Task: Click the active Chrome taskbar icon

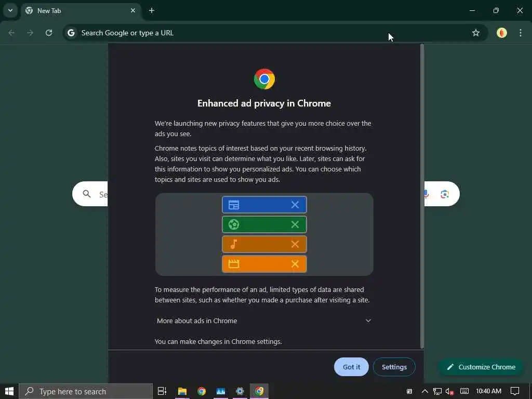Action: click(259, 391)
